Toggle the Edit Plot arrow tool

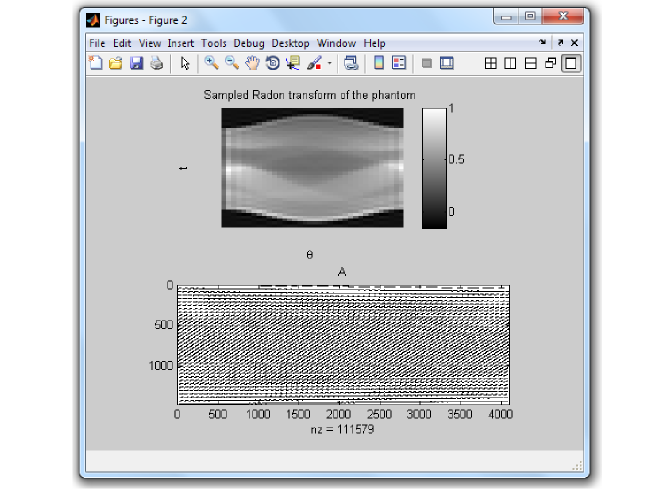184,63
